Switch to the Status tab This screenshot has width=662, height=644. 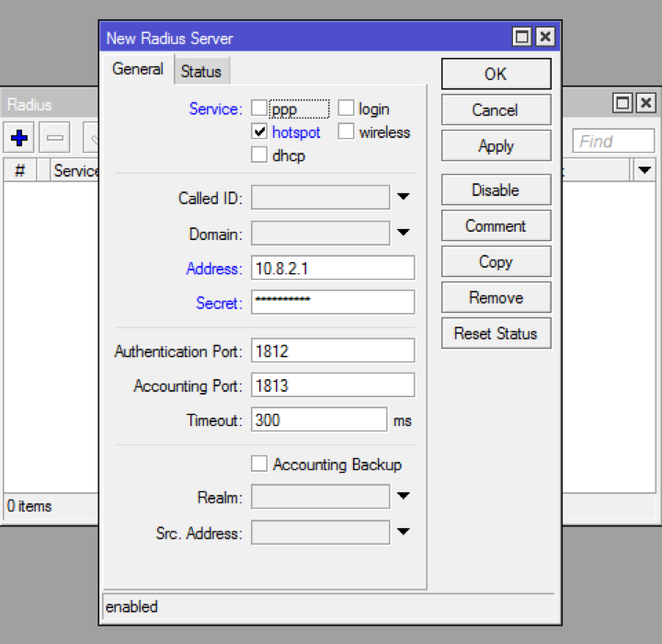(200, 71)
